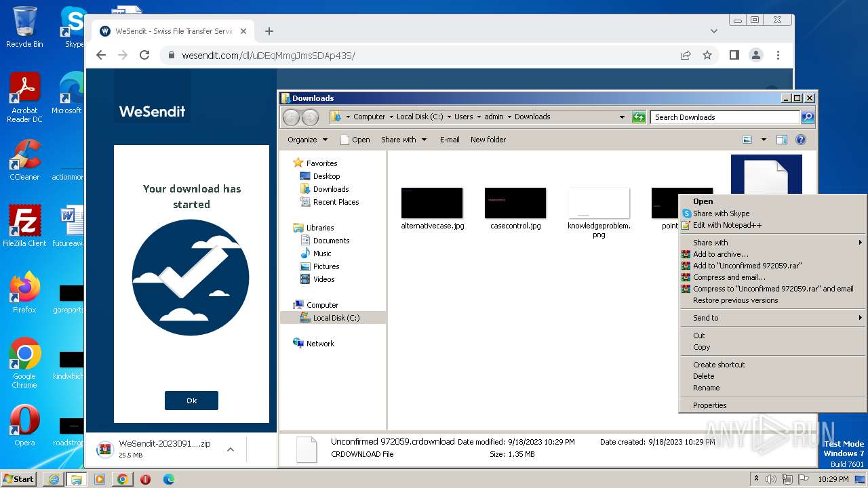Choose Create shortcut
The image size is (868, 488).
point(773,365)
